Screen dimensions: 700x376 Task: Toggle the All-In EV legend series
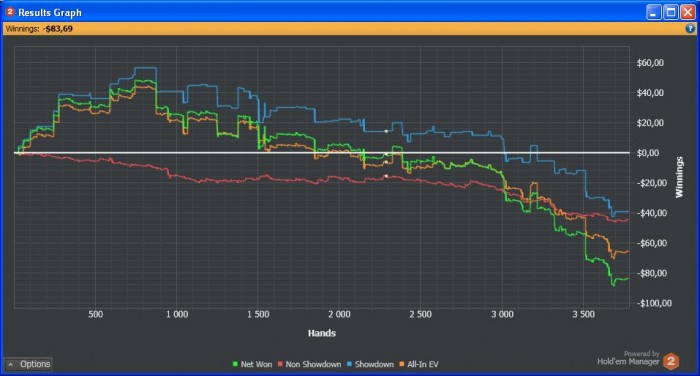click(x=419, y=364)
